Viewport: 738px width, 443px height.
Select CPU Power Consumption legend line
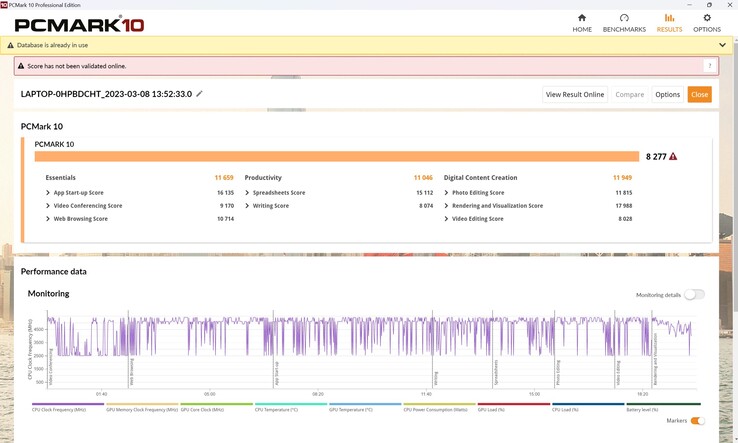440,404
